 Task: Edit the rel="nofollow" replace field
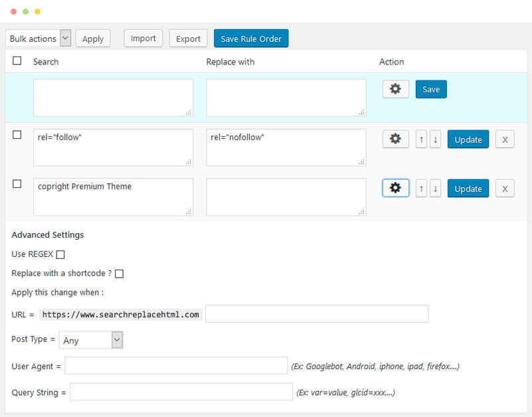[286, 147]
